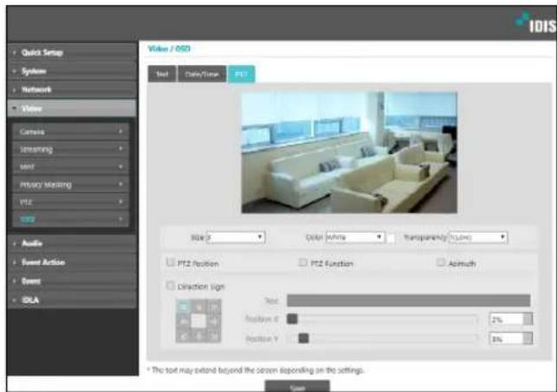Select the top-center cell of the direction position grid
This screenshot has height=392, width=557.
click(x=198, y=306)
